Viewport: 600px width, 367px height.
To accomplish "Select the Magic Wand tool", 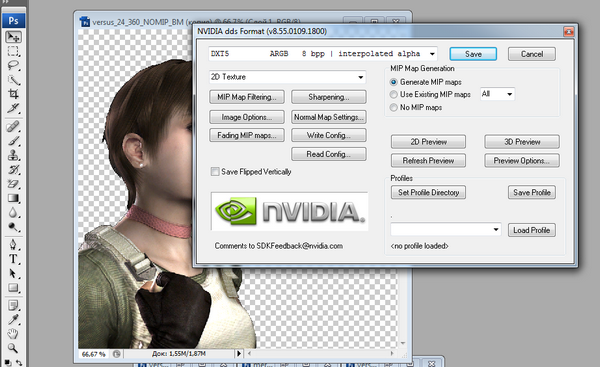I will (x=13, y=80).
